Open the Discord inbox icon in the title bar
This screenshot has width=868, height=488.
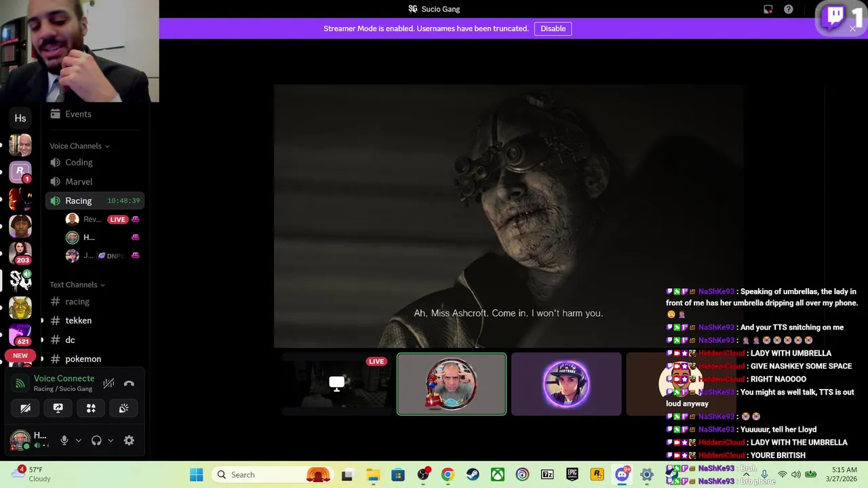coord(768,9)
